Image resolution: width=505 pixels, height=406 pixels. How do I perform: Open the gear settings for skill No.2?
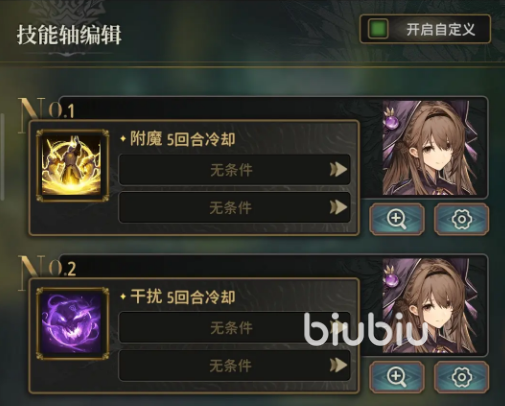462,376
